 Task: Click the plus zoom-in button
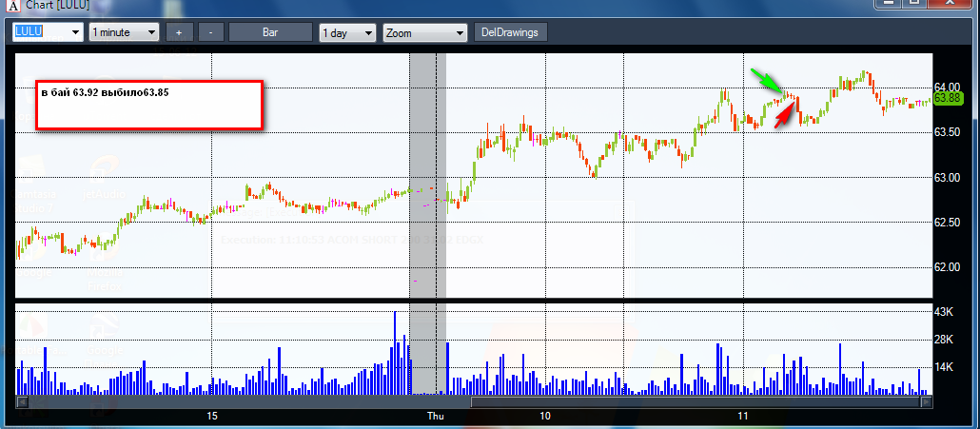(179, 32)
